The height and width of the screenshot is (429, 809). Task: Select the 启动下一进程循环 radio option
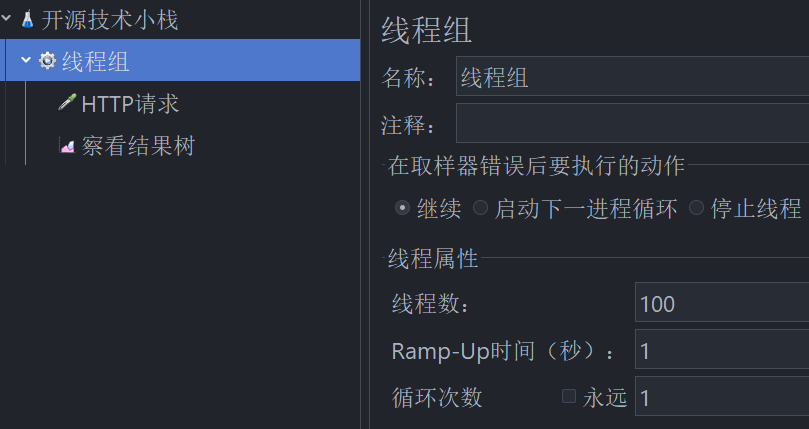pos(480,208)
